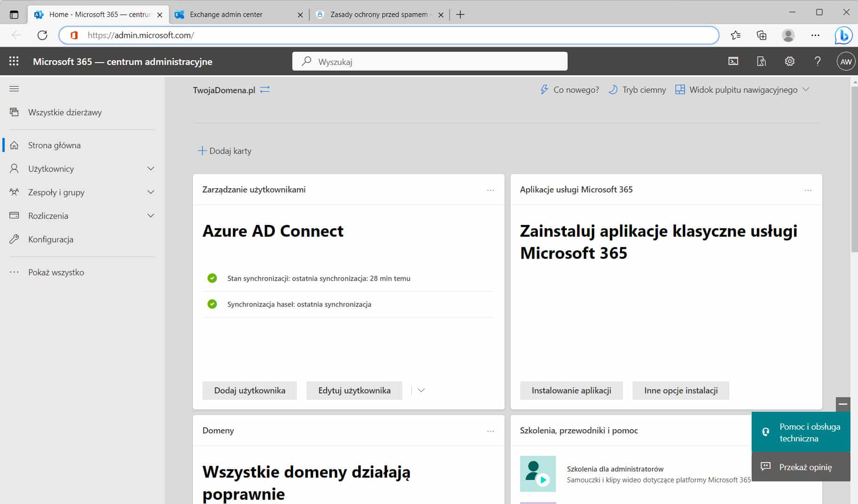
Task: Click Instalowanie aplikacji button
Action: coord(571,390)
